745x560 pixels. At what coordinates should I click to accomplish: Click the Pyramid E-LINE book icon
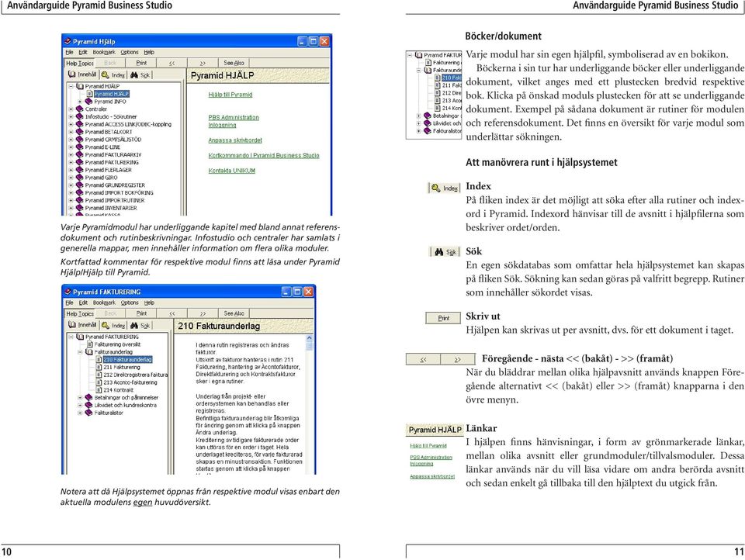(80, 147)
